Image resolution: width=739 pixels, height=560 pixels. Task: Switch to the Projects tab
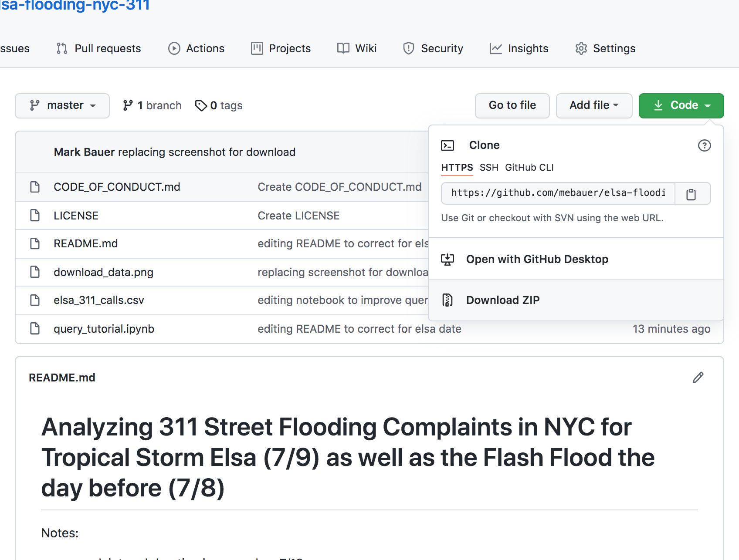click(281, 48)
